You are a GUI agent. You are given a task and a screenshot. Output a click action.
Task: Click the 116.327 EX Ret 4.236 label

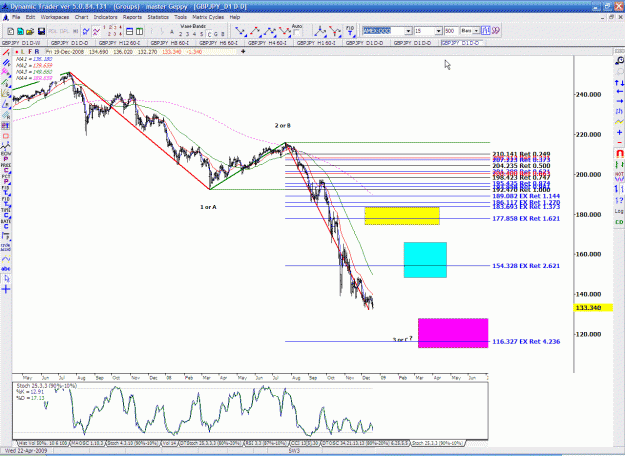pyautogui.click(x=526, y=341)
